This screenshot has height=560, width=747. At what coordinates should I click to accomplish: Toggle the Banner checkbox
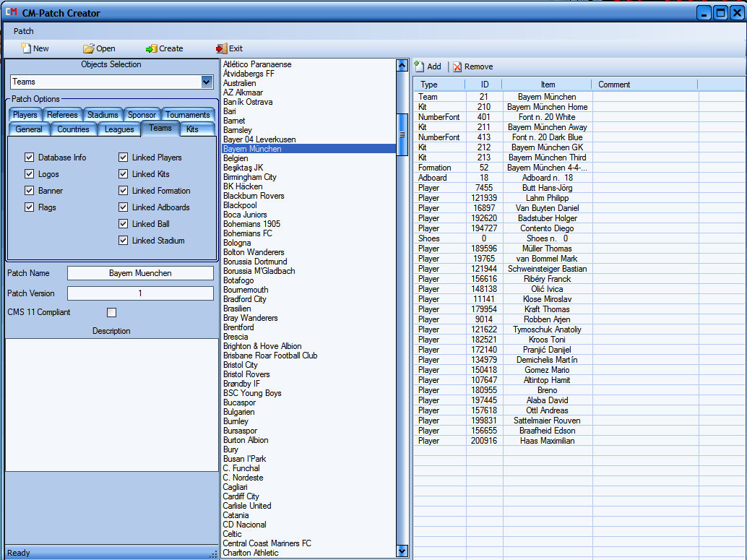coord(30,191)
